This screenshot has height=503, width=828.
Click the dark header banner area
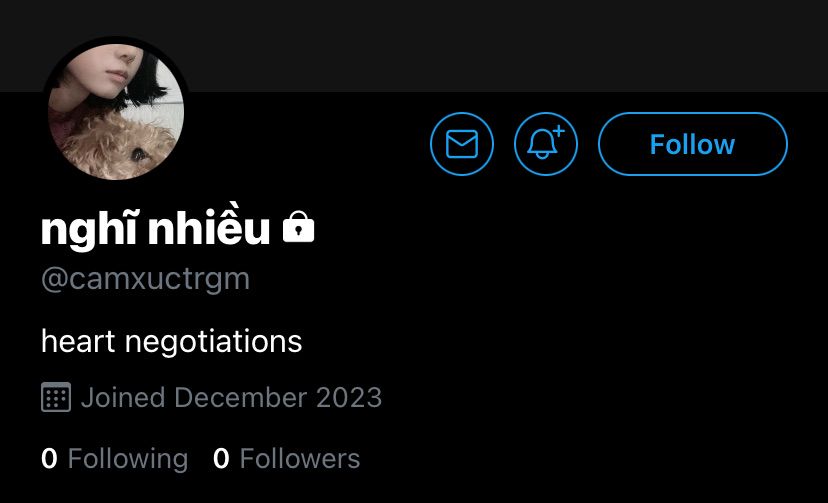(414, 46)
